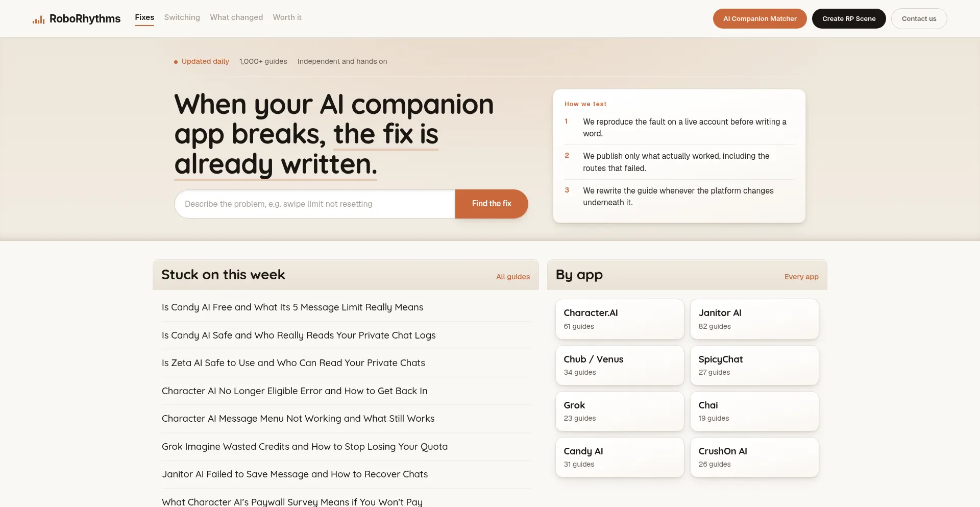The width and height of the screenshot is (980, 507).
Task: Open the All guides link
Action: [513, 277]
